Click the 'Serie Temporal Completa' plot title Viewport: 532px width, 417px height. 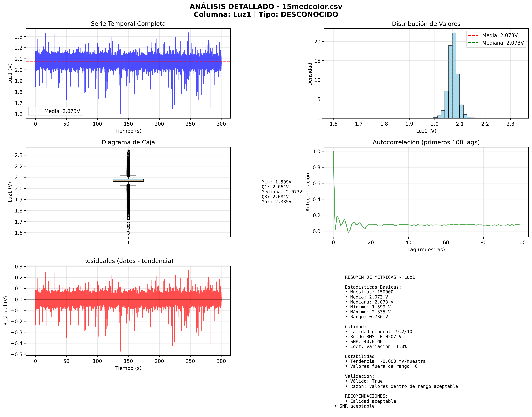128,24
